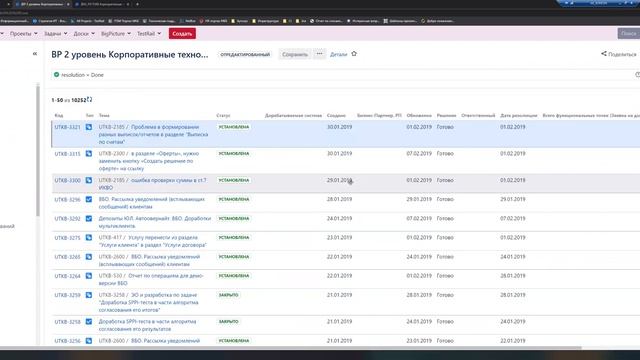This screenshot has height=360, width=640.
Task: Refresh the search results count
Action: (x=89, y=100)
